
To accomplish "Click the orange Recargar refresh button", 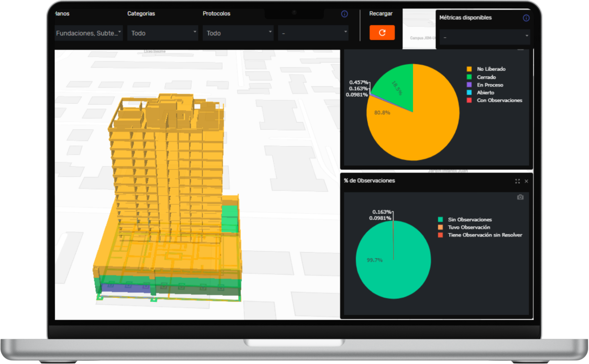I will click(382, 33).
